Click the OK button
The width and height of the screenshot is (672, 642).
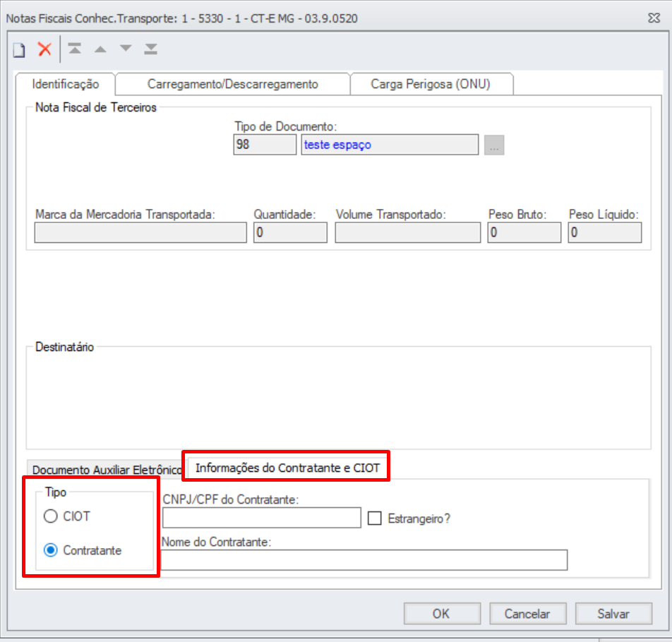(x=442, y=614)
